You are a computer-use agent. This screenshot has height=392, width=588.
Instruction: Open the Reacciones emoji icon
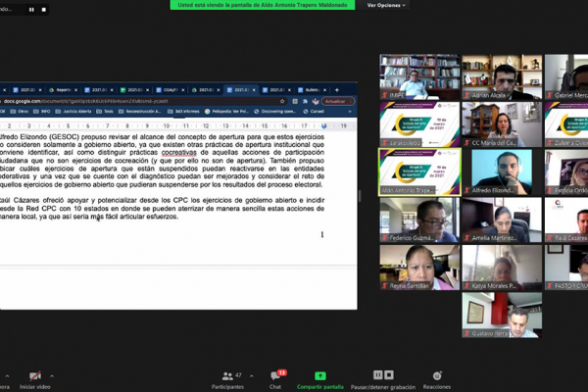437,375
